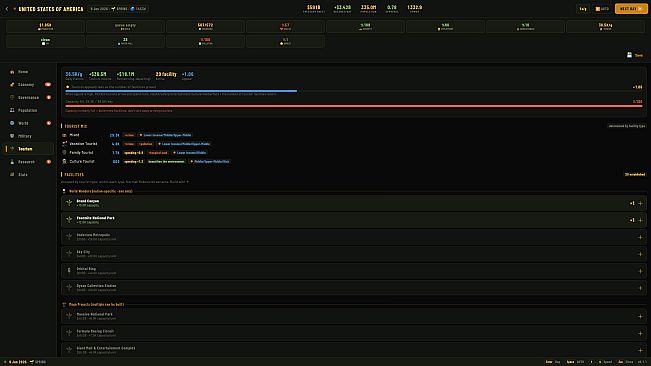
Task: Open the Research section in sidebar
Action: (29, 162)
